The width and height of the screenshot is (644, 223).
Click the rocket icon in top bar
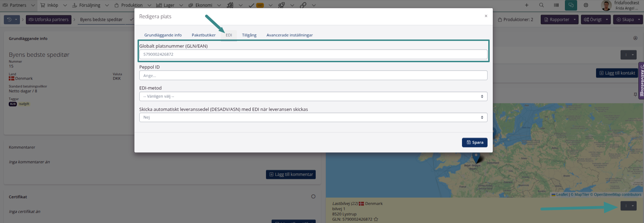[281, 5]
